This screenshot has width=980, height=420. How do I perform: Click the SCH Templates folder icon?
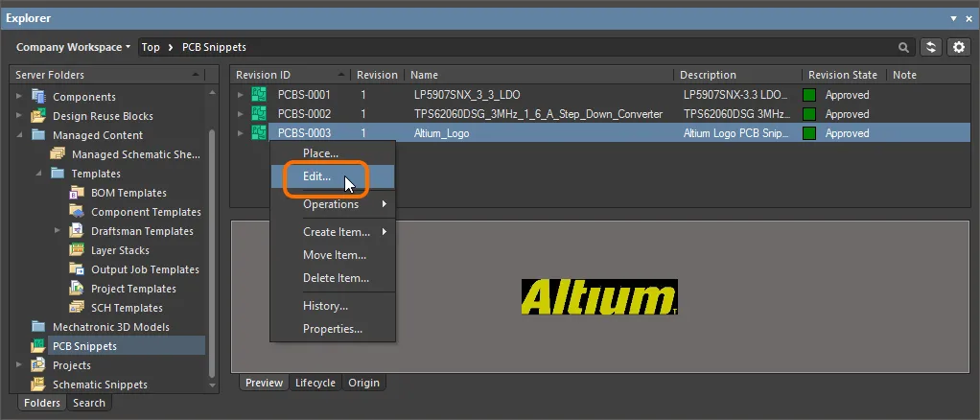77,308
